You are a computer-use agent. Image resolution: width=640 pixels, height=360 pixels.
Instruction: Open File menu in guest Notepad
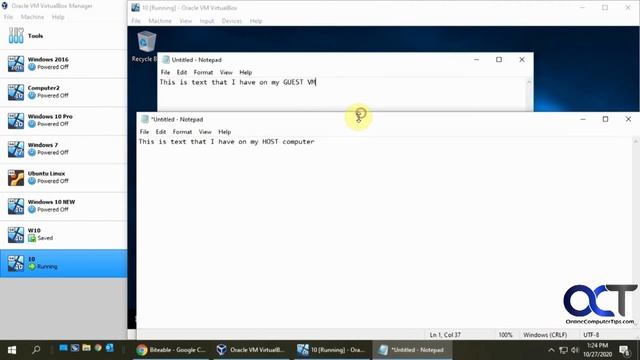point(165,72)
